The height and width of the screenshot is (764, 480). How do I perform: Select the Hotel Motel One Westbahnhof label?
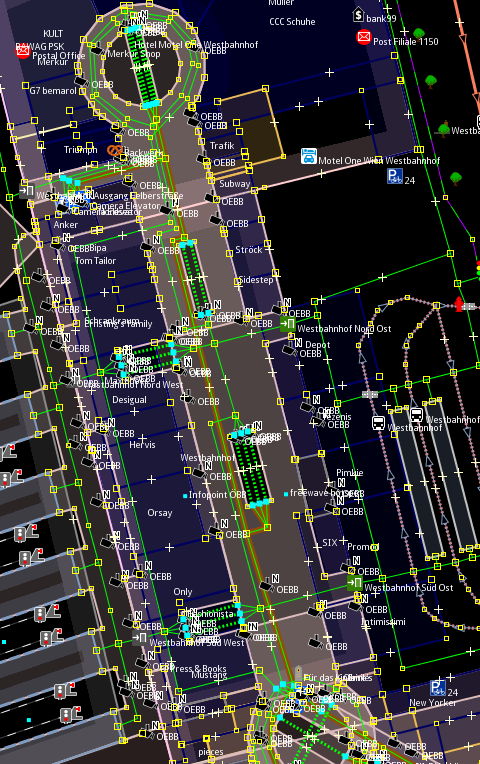click(196, 44)
